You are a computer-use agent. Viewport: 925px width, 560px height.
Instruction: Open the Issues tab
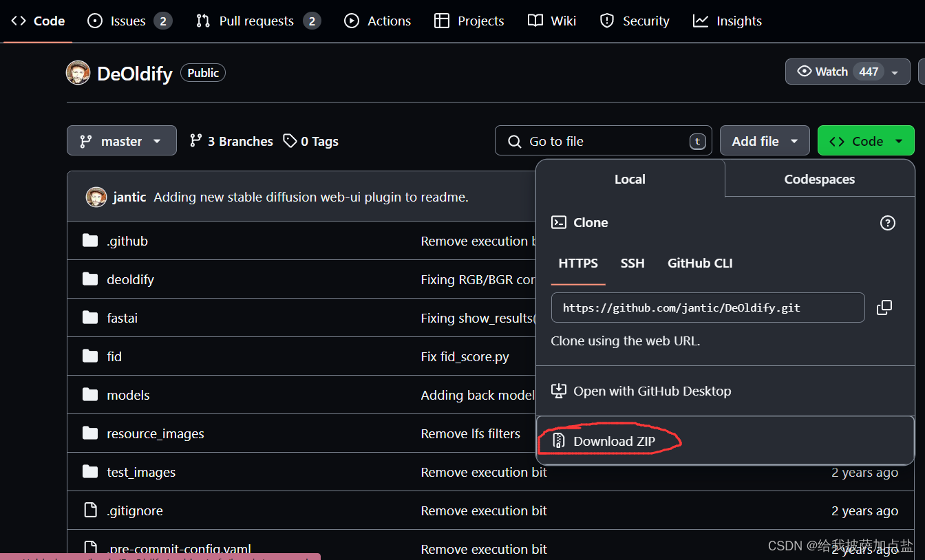coord(130,21)
